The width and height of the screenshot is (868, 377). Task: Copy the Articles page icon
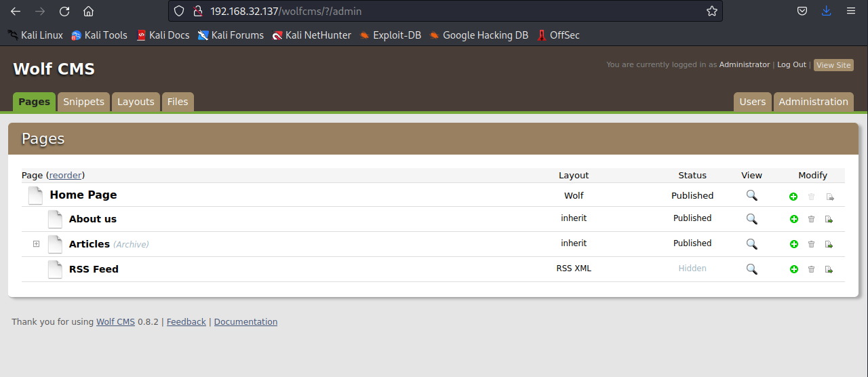click(829, 244)
